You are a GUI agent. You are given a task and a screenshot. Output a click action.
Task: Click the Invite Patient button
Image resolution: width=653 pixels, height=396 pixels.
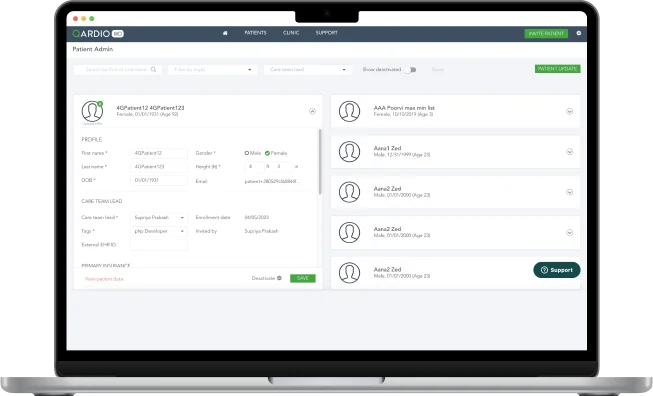546,33
